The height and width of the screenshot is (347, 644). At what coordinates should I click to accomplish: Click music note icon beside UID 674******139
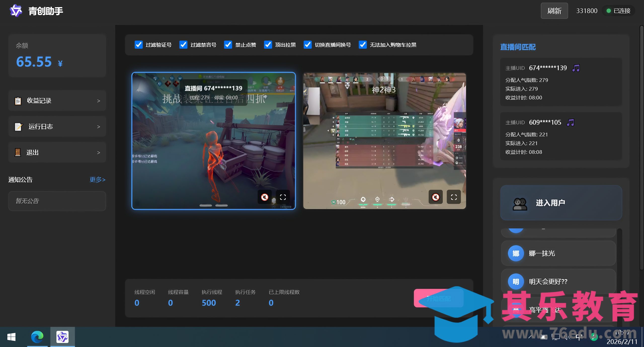click(576, 68)
